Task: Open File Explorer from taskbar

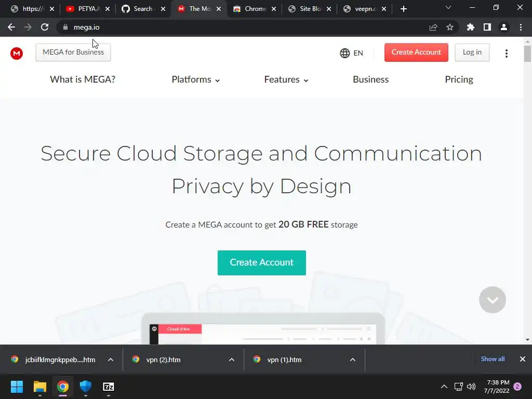Action: click(x=39, y=387)
